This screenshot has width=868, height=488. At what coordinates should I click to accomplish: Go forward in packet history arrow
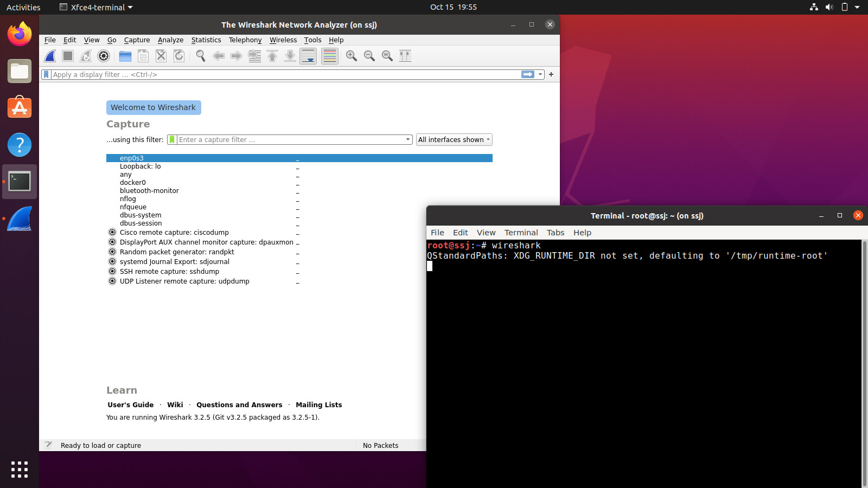(x=237, y=56)
